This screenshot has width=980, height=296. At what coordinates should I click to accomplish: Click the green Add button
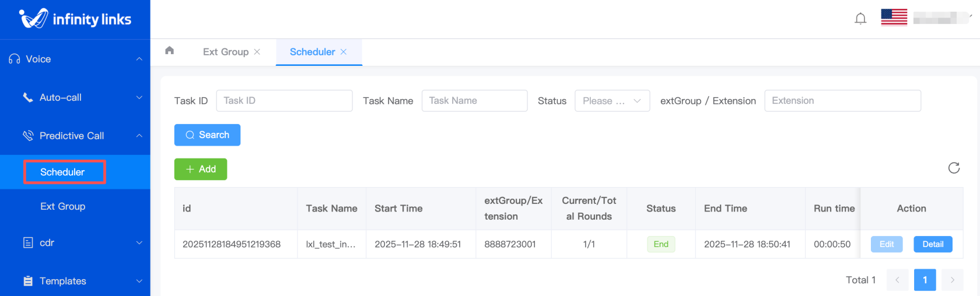pos(201,169)
